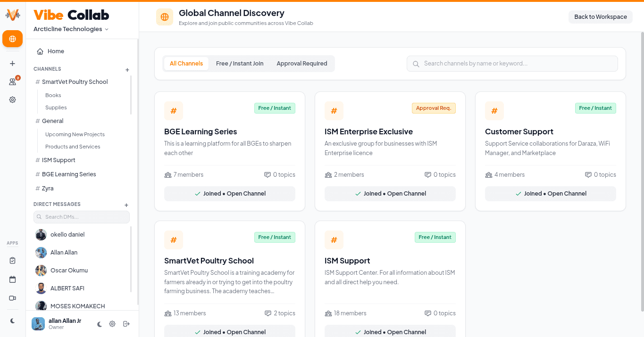Viewport: 644px width, 337px height.
Task: Click the hash icon on Customer Support card
Action: click(494, 111)
